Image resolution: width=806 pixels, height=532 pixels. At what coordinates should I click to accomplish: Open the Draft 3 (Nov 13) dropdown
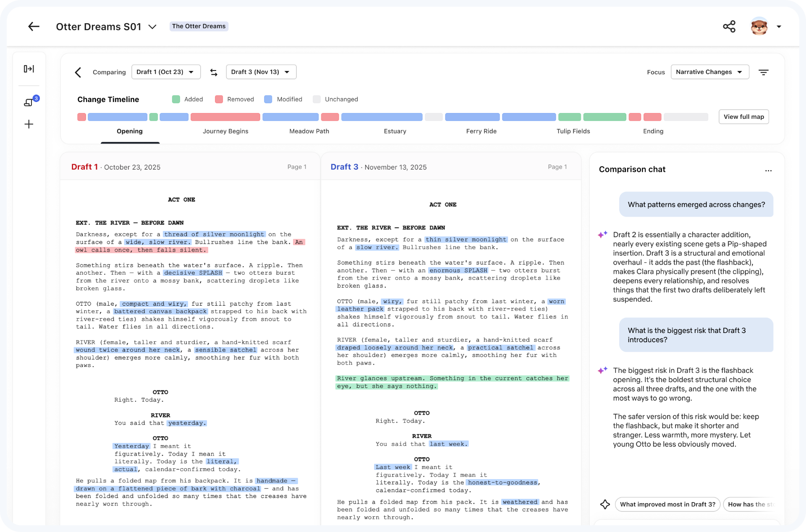(x=261, y=72)
